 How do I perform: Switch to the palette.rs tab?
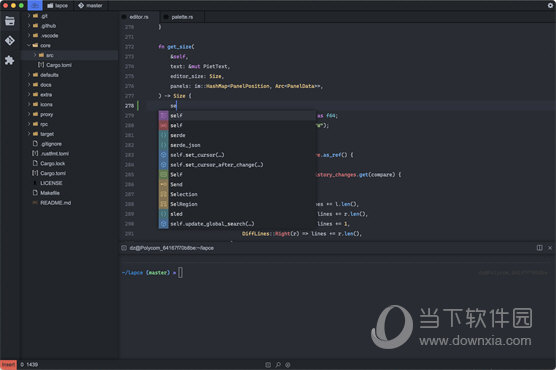tap(182, 17)
